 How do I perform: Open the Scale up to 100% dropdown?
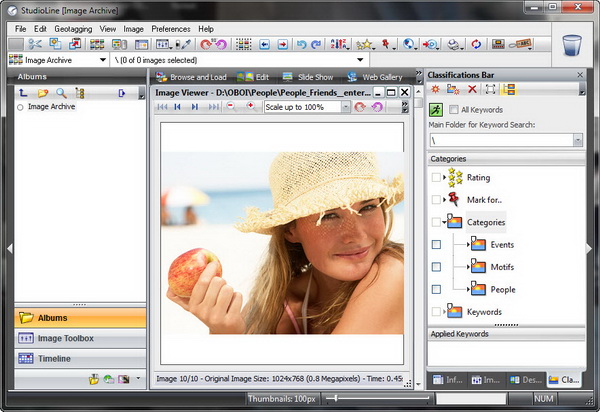[x=344, y=107]
